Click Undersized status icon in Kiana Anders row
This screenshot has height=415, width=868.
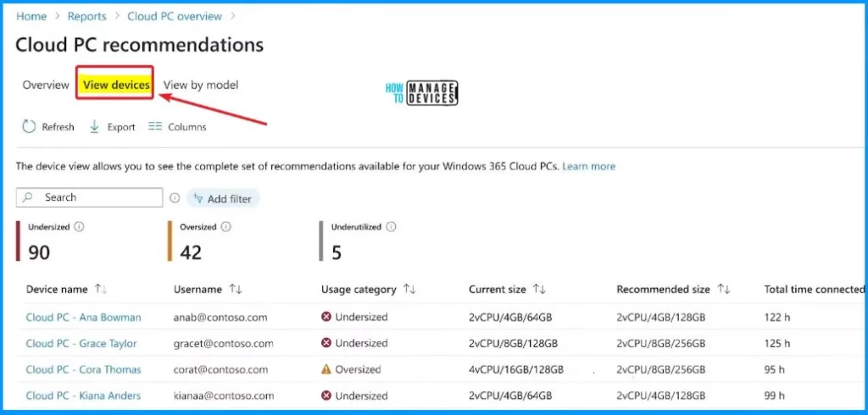click(326, 395)
